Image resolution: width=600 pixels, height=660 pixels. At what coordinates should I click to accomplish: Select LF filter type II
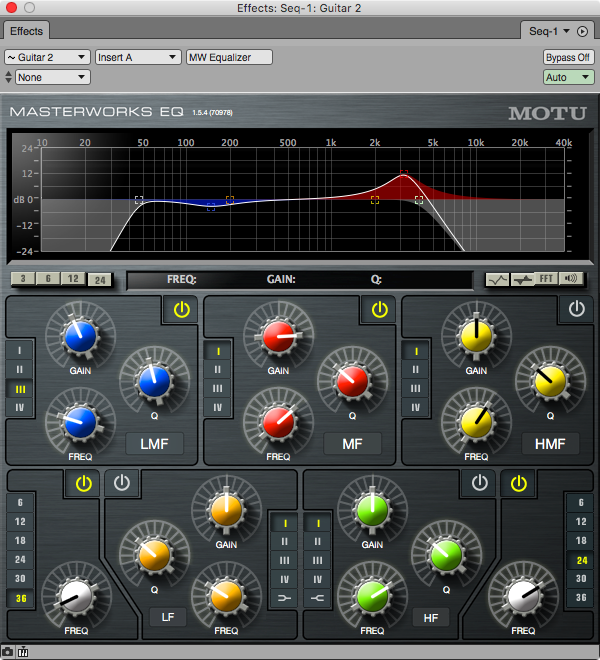pyautogui.click(x=284, y=542)
